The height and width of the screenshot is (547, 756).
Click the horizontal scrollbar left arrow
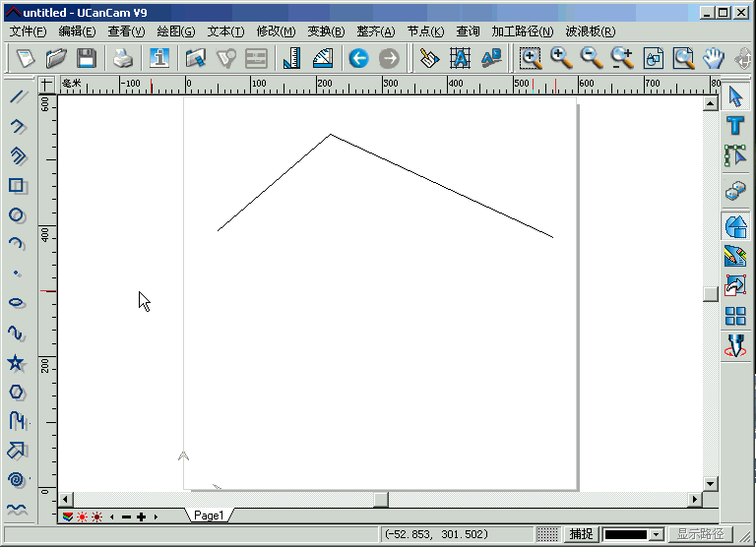66,500
